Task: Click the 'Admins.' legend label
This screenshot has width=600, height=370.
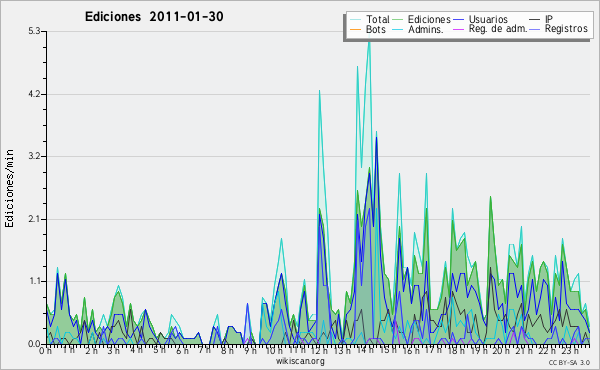Action: pos(426,29)
